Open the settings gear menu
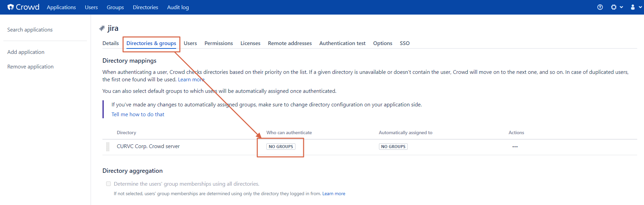 (617, 7)
